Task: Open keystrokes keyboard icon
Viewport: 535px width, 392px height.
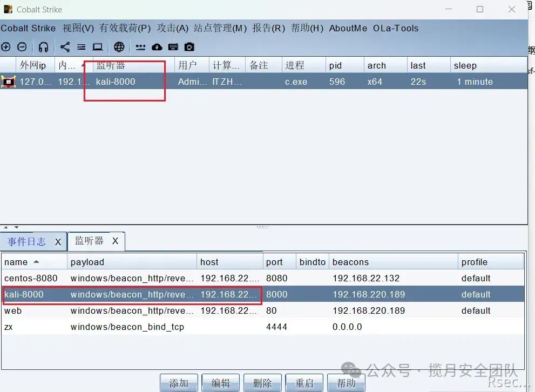Action: [173, 47]
